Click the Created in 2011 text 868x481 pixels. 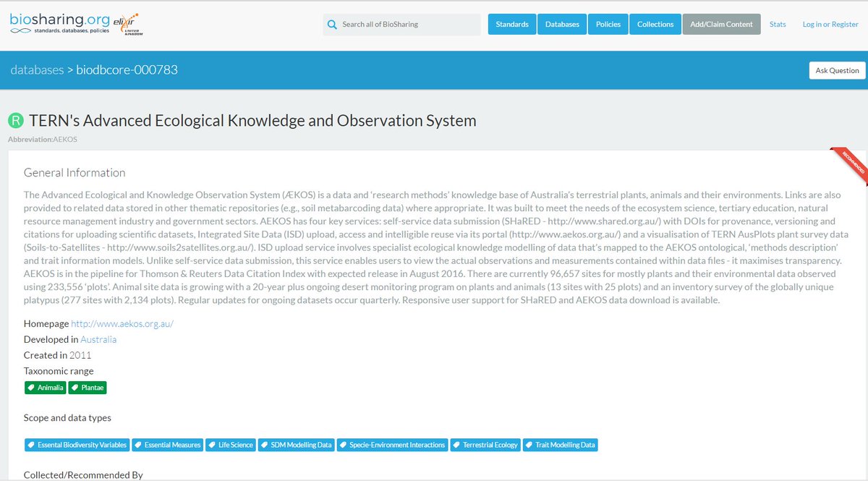pyautogui.click(x=58, y=355)
